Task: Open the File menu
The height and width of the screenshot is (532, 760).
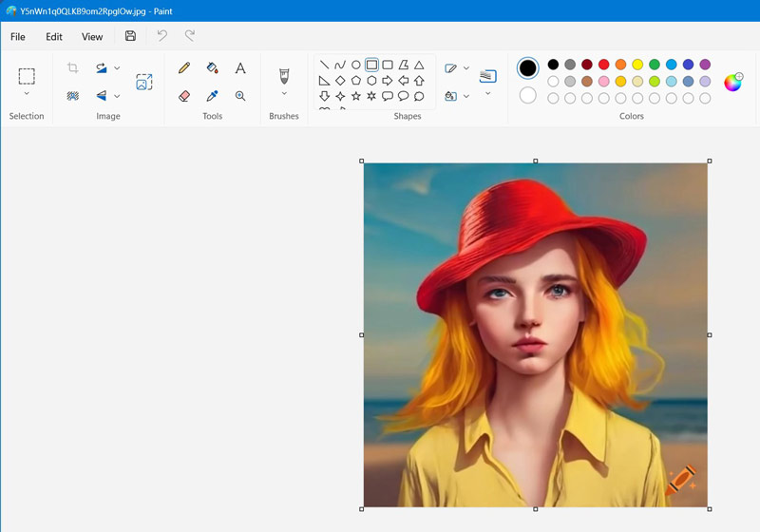Action: tap(17, 37)
